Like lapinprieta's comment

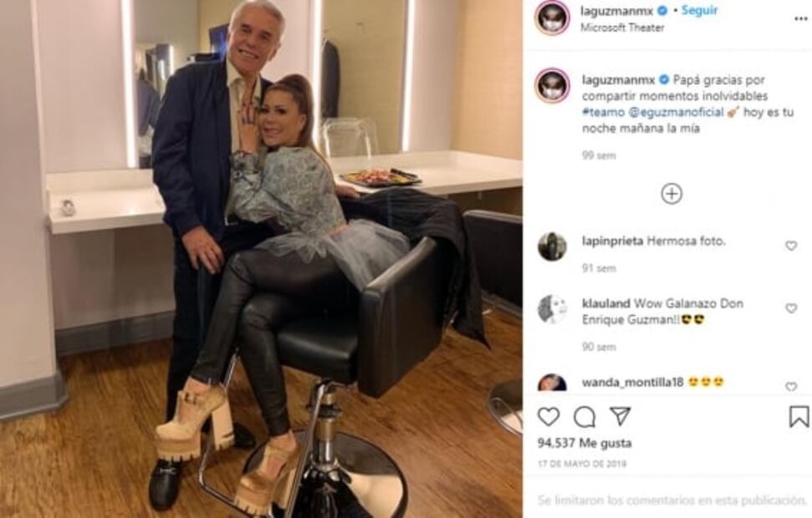click(x=791, y=246)
